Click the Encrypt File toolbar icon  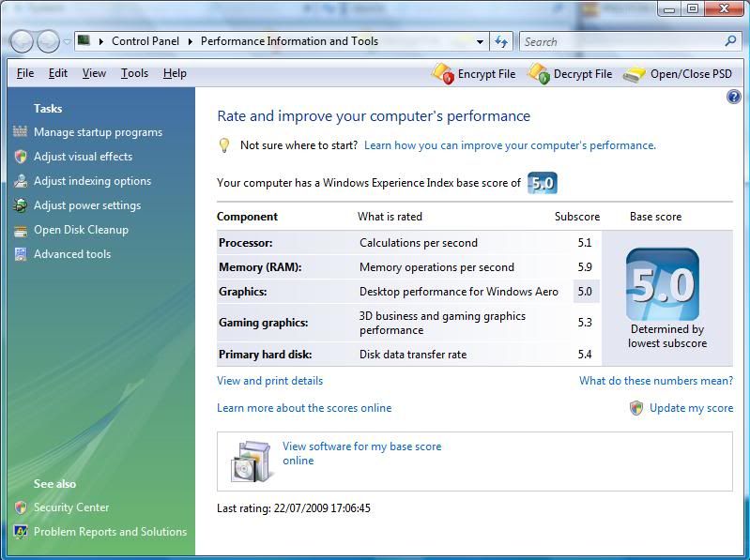443,73
